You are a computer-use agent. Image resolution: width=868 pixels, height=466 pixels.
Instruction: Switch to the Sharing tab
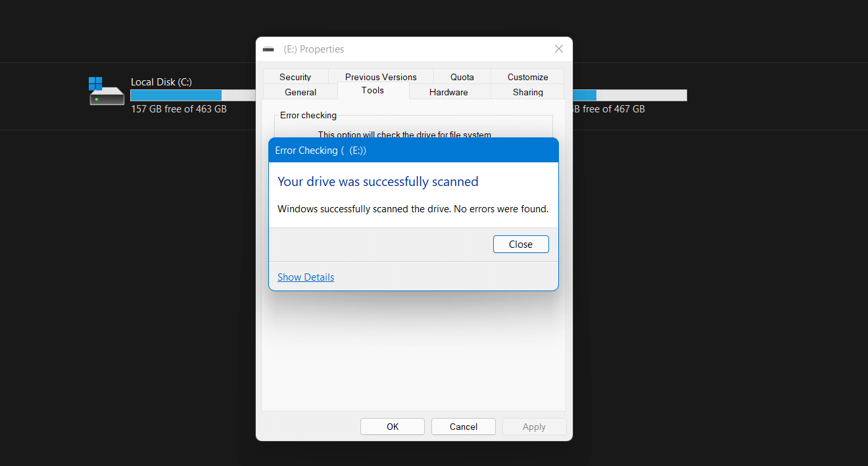528,92
